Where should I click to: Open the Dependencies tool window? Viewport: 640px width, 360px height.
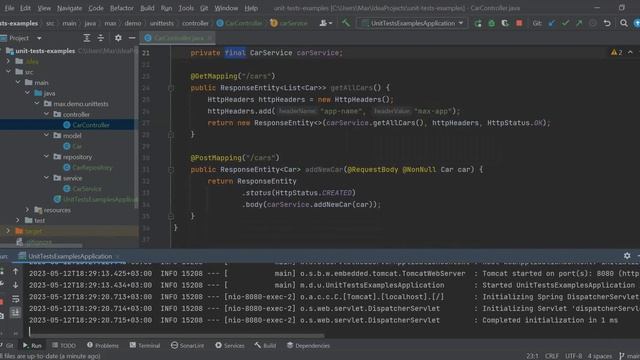(x=308, y=346)
